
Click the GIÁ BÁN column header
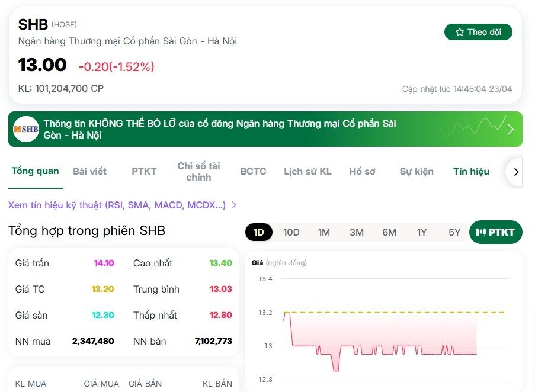click(x=145, y=384)
